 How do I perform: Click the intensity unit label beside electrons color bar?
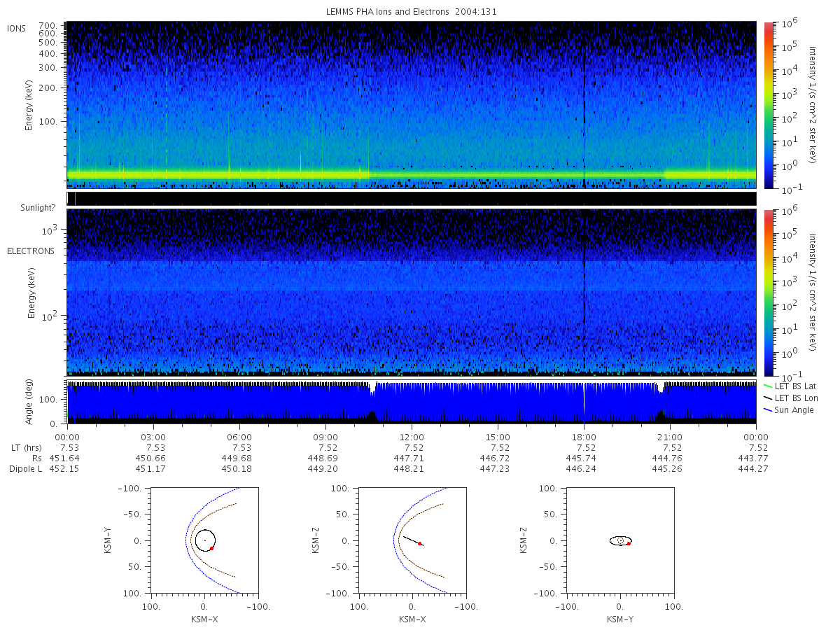tap(813, 293)
